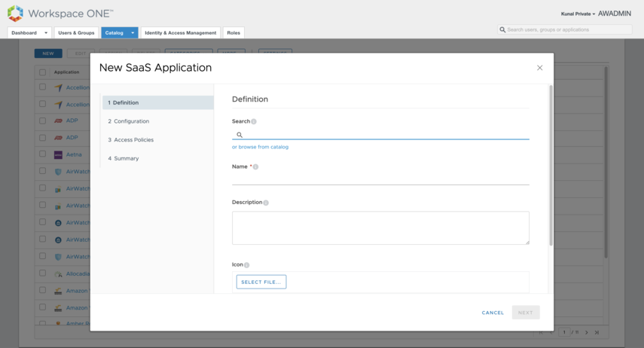Image resolution: width=644 pixels, height=348 pixels.
Task: Click the Select File button
Action: [261, 282]
